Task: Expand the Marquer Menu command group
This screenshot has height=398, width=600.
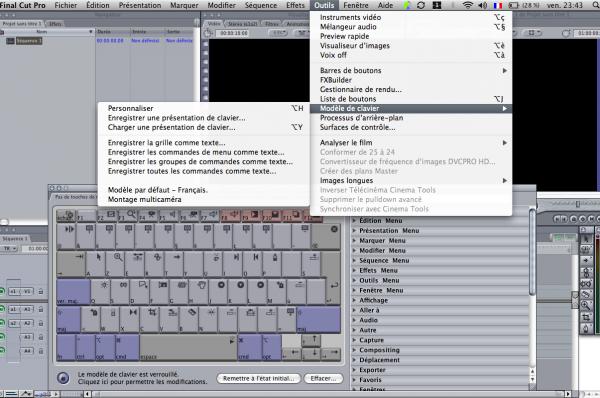Action: 354,241
